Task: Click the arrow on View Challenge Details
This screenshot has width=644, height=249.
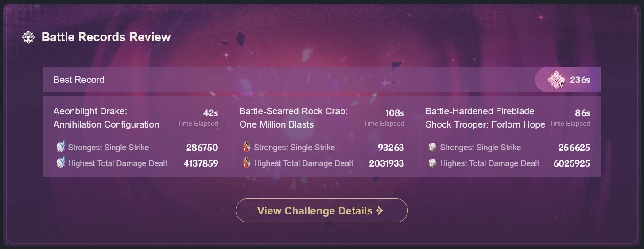Action: [380, 211]
